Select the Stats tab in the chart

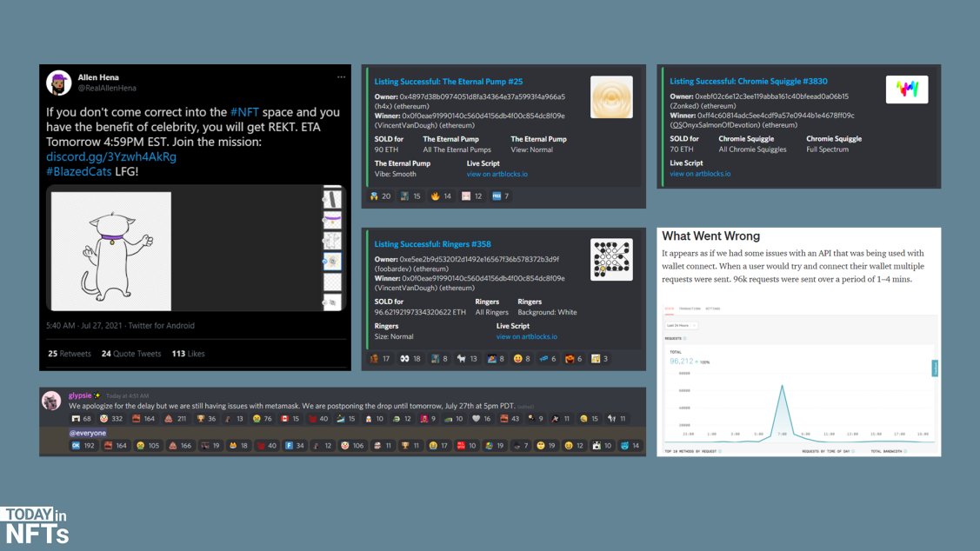click(x=669, y=309)
